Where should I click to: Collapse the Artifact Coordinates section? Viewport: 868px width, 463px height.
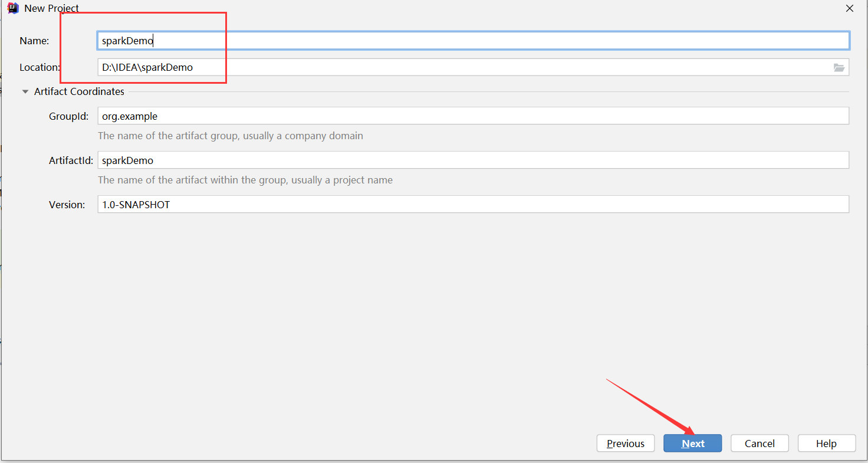click(x=25, y=91)
